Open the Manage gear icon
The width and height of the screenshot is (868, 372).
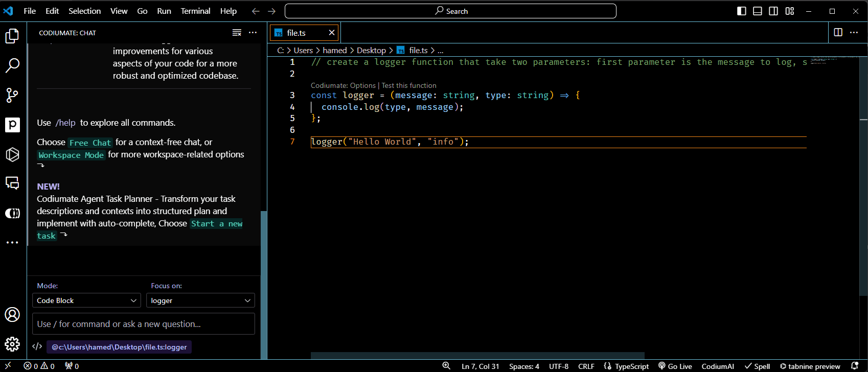coord(12,344)
